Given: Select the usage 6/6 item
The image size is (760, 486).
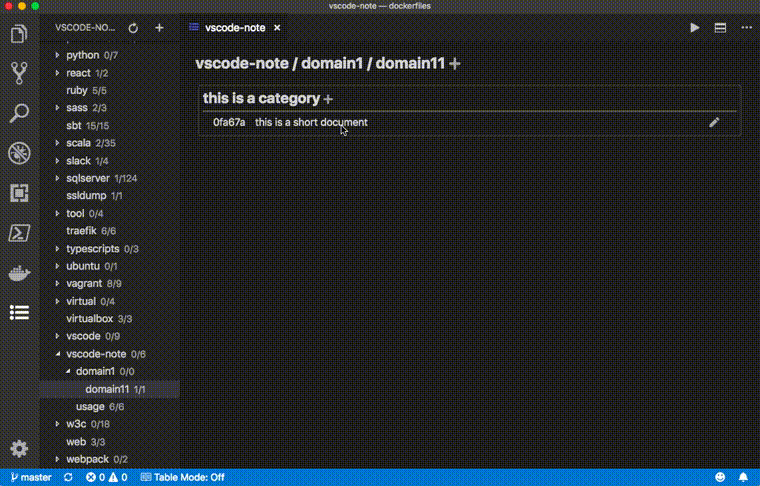Looking at the screenshot, I should [x=110, y=407].
